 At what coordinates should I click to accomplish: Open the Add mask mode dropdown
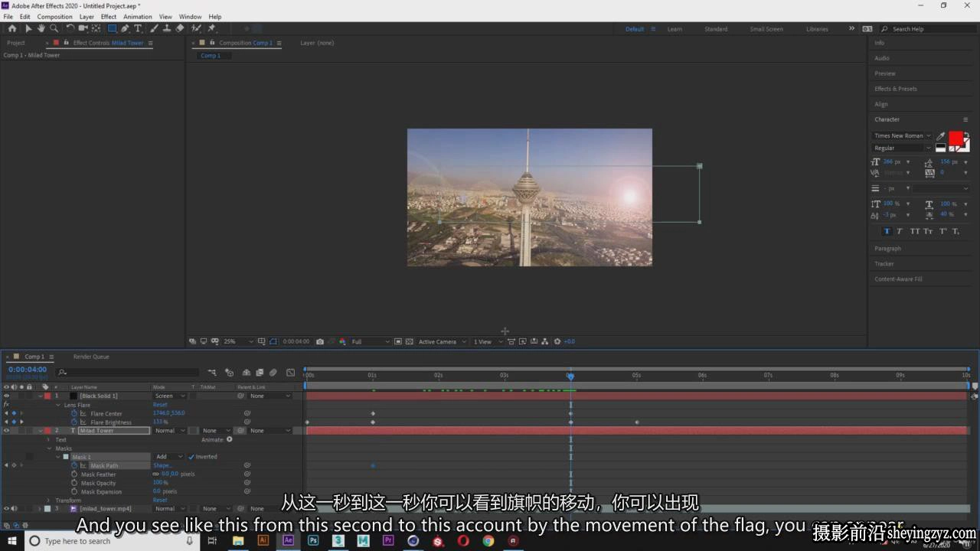(170, 457)
